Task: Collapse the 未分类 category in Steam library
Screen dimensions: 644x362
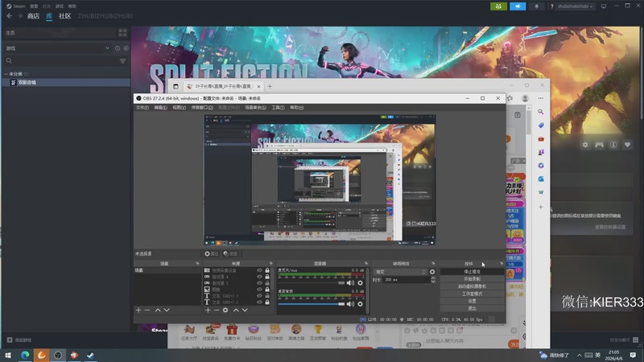Action: pos(6,74)
